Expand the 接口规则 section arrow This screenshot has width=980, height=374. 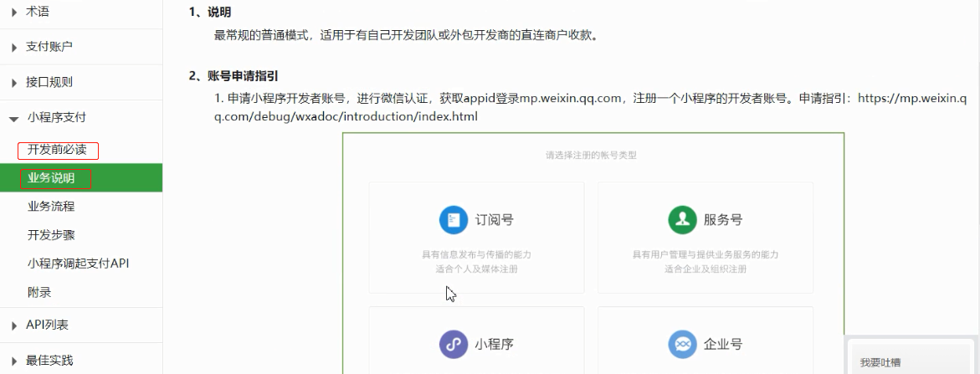pos(13,83)
